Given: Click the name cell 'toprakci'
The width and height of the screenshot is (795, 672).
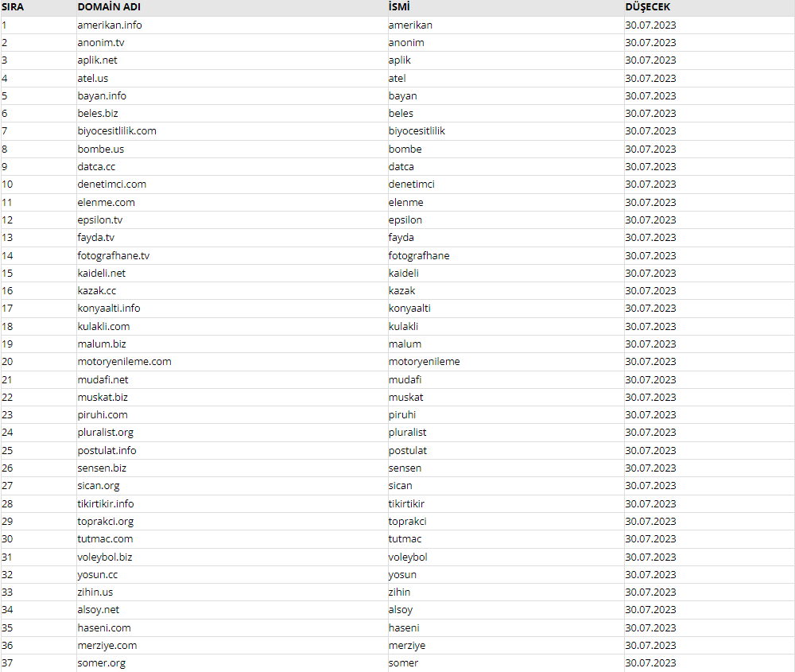Looking at the screenshot, I should 407,522.
